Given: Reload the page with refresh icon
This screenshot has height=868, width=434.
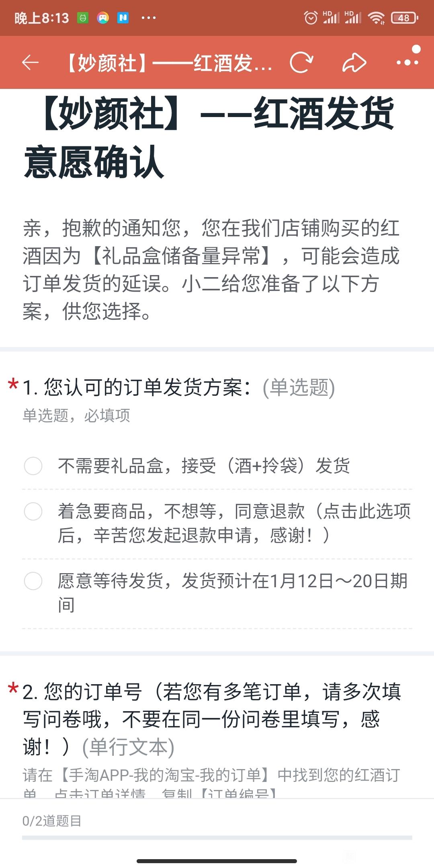Looking at the screenshot, I should [301, 62].
